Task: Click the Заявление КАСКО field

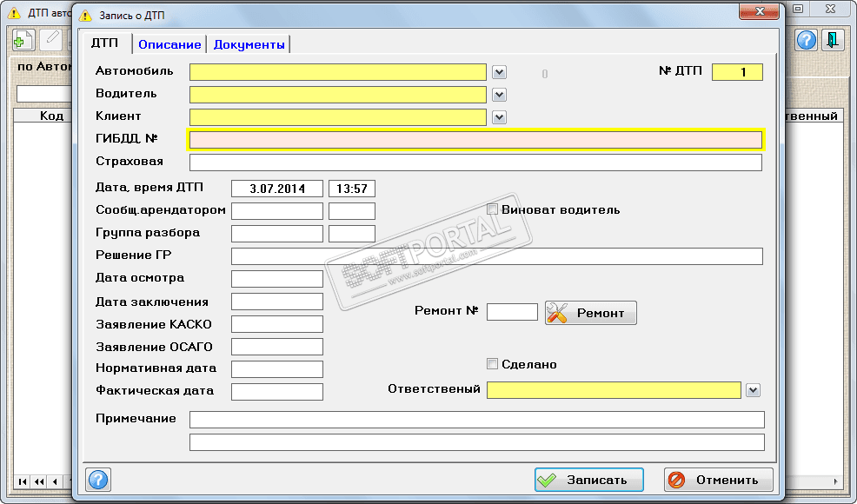Action: [x=277, y=324]
